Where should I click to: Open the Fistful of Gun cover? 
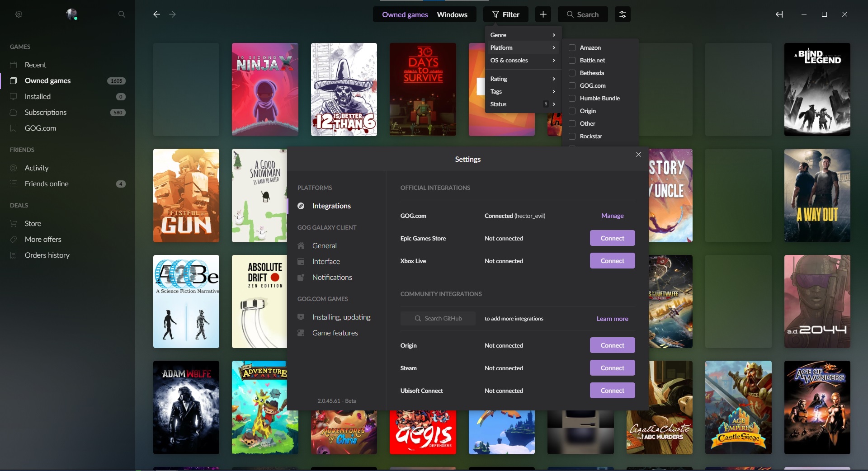[186, 196]
